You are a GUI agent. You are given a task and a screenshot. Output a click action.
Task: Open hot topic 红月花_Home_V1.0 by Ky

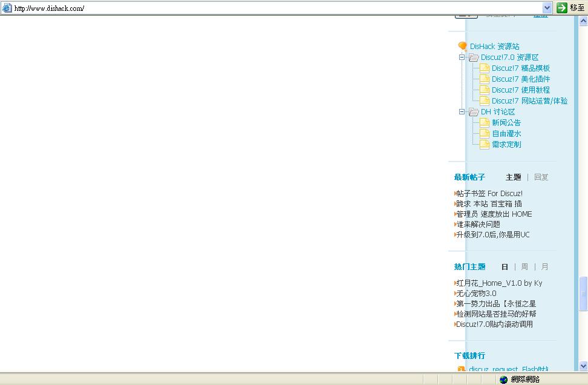pyautogui.click(x=499, y=283)
